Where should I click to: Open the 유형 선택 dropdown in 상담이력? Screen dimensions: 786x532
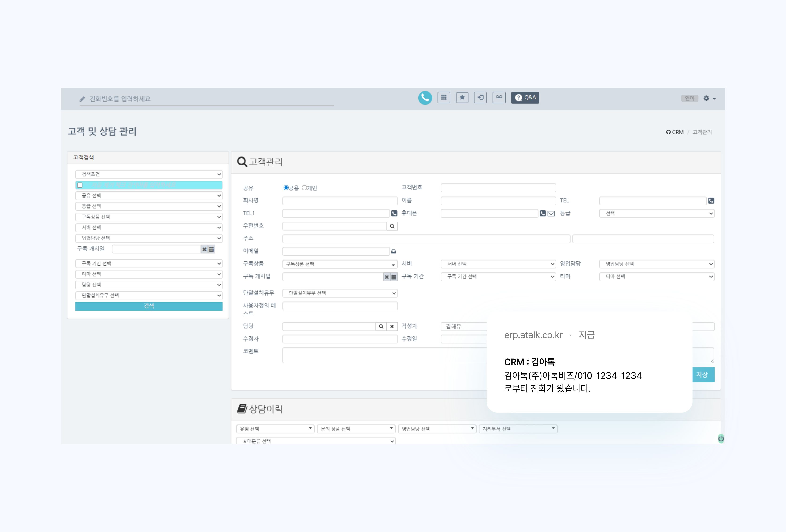pyautogui.click(x=275, y=429)
